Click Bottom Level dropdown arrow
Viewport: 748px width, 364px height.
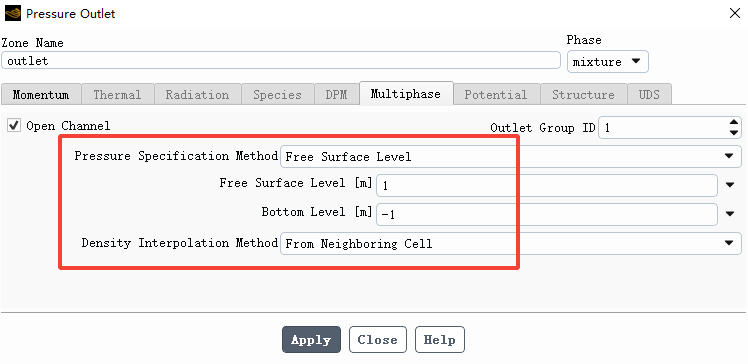tap(730, 214)
